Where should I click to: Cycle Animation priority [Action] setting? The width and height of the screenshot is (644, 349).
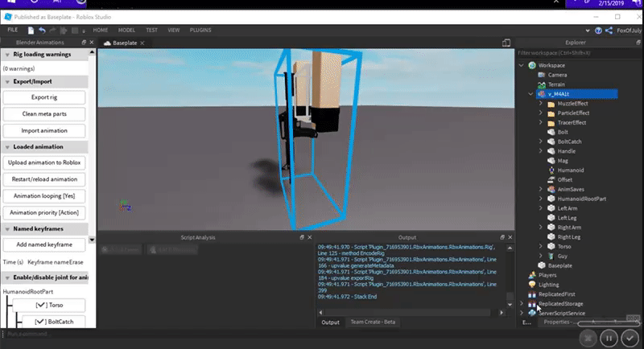[x=44, y=212]
